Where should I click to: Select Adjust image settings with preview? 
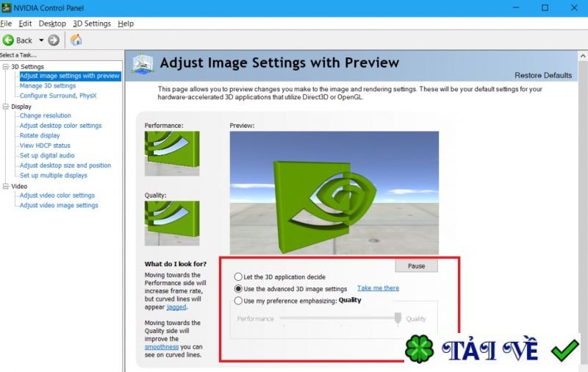[70, 76]
